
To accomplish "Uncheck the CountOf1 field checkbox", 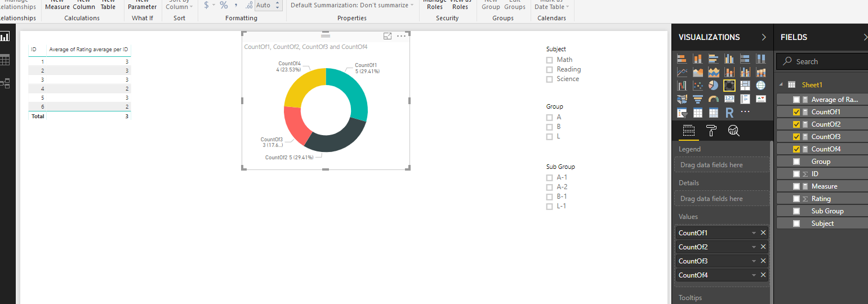I will point(796,112).
